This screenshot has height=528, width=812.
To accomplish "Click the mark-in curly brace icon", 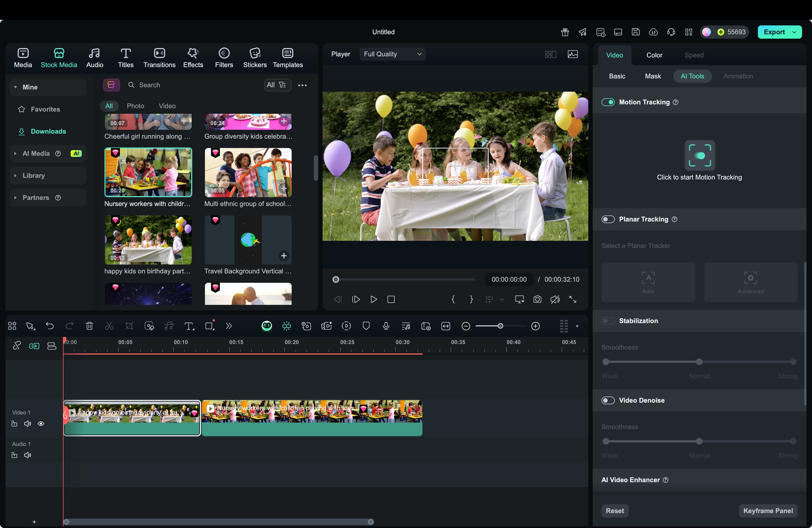I will 453,299.
